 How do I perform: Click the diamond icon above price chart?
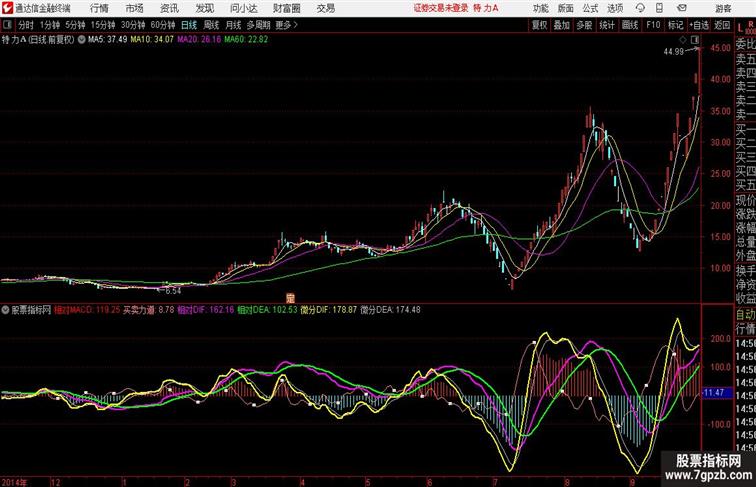coord(683,40)
